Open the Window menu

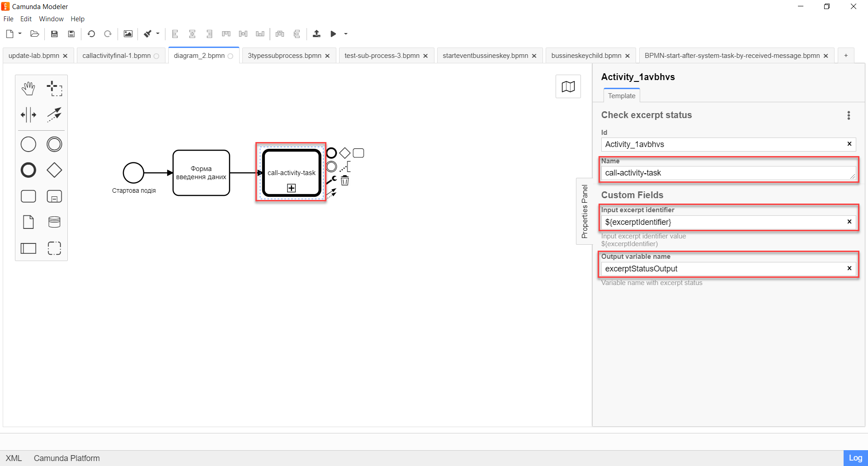pyautogui.click(x=51, y=19)
